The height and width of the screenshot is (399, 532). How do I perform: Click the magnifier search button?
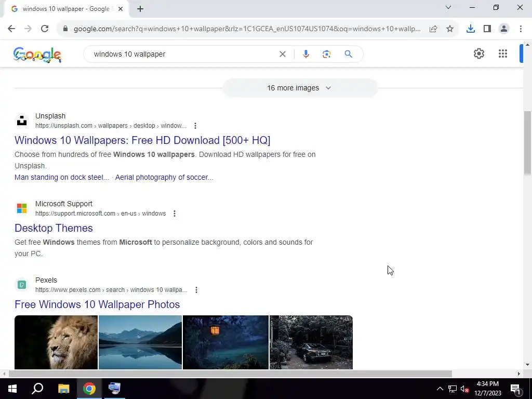click(x=348, y=54)
